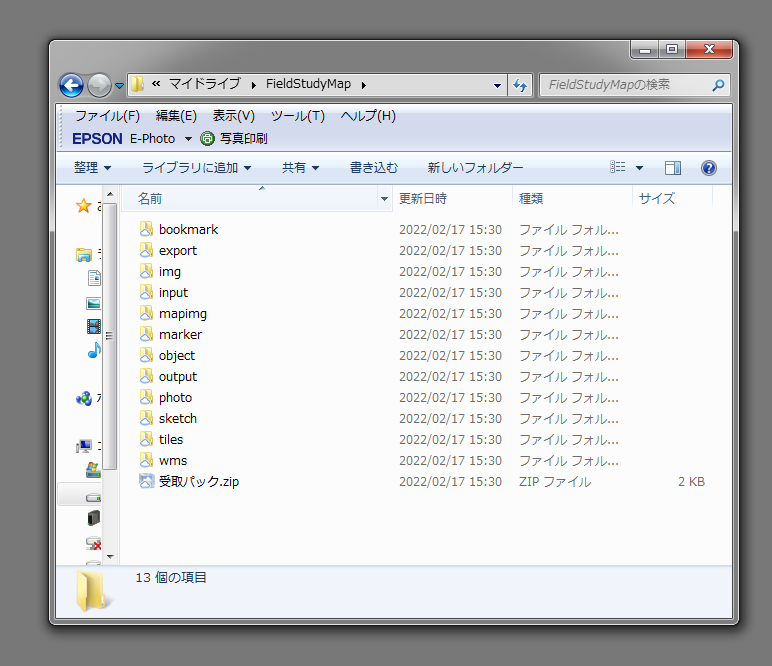Click the file name 受取パック.zip
Image resolution: width=772 pixels, height=666 pixels.
point(198,481)
